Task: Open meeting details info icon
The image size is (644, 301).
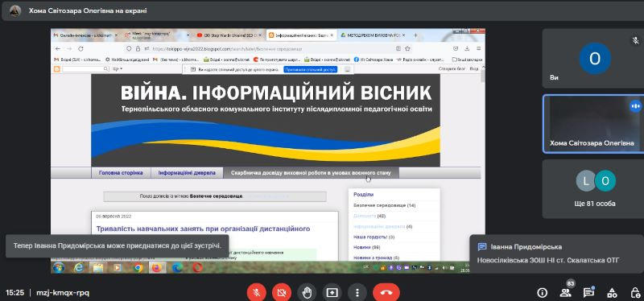Action: (x=542, y=293)
